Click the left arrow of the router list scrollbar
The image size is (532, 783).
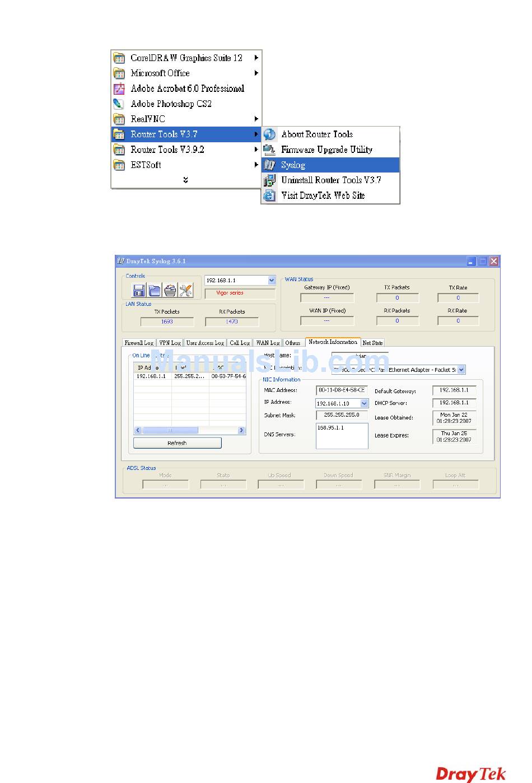coord(137,430)
